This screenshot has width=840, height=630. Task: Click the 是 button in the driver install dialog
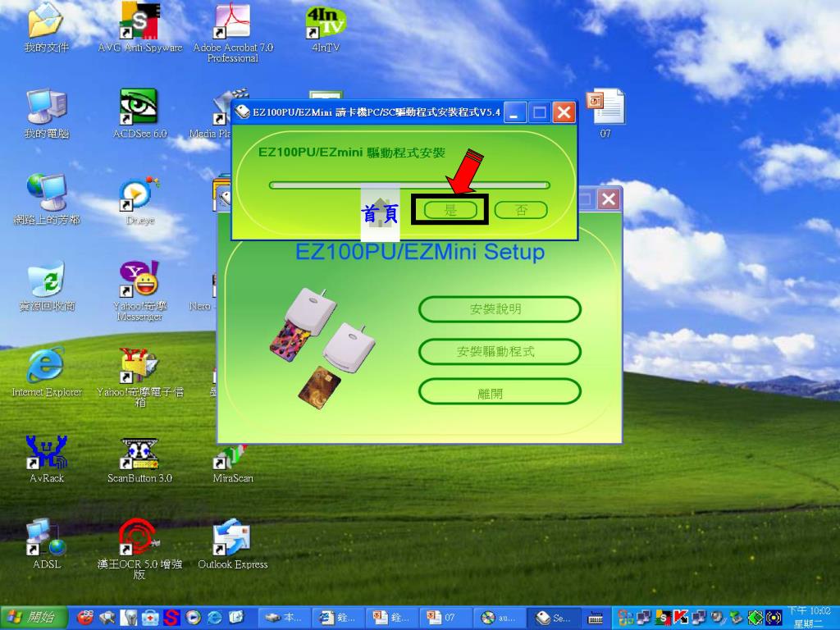[450, 210]
